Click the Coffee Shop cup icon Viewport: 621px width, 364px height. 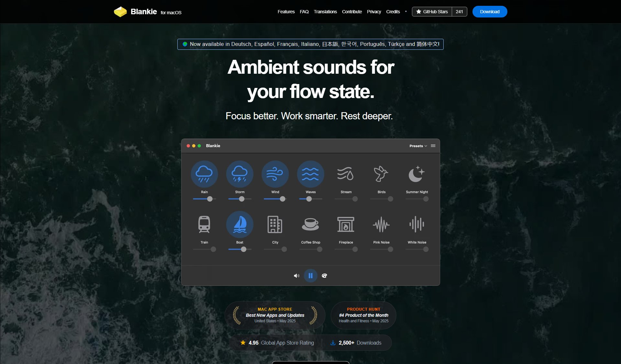tap(310, 224)
